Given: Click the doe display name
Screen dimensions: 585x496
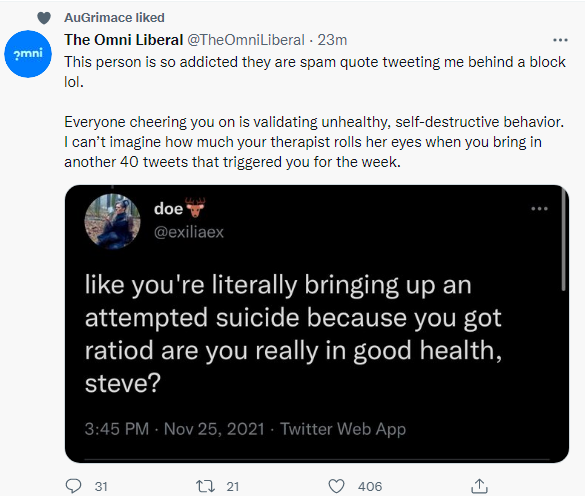Looking at the screenshot, I should pos(169,209).
